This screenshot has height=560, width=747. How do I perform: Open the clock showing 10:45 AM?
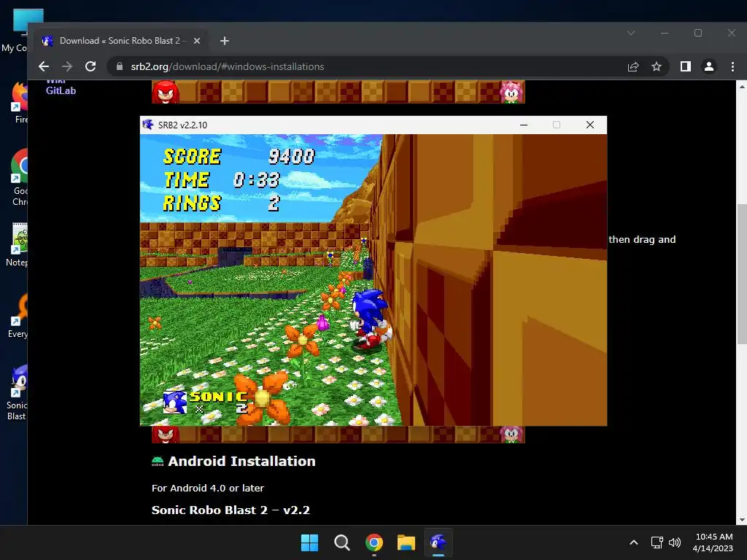(x=713, y=542)
